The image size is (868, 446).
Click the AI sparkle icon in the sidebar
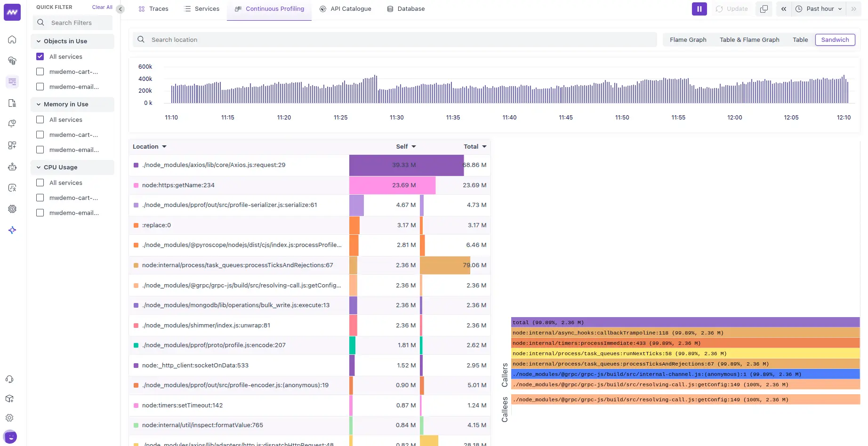tap(12, 230)
